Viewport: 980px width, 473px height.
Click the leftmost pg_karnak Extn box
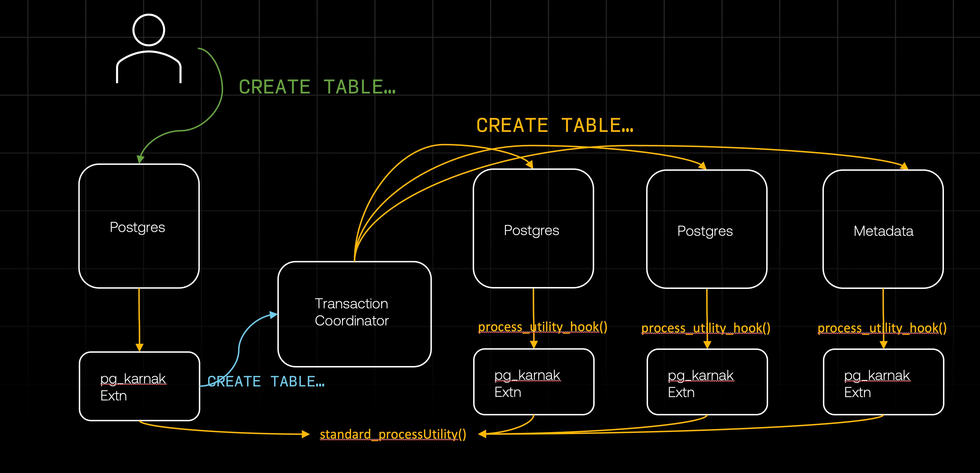click(x=139, y=386)
